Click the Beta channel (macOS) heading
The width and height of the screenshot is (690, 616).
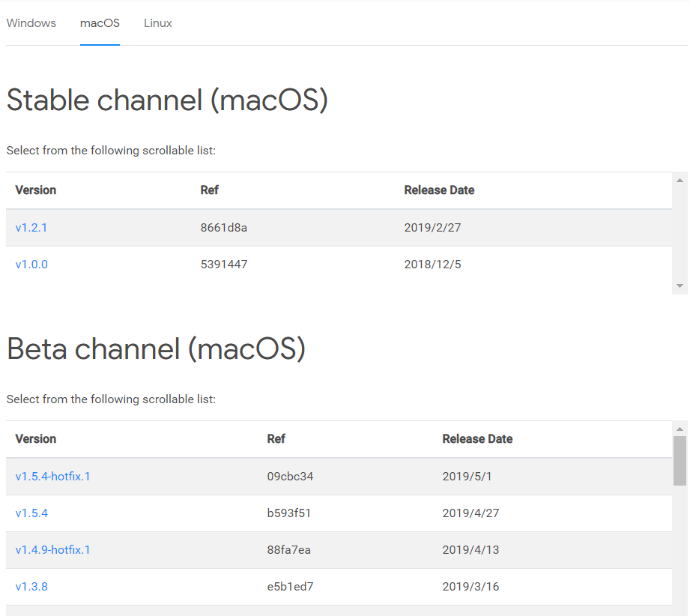pyautogui.click(x=157, y=348)
